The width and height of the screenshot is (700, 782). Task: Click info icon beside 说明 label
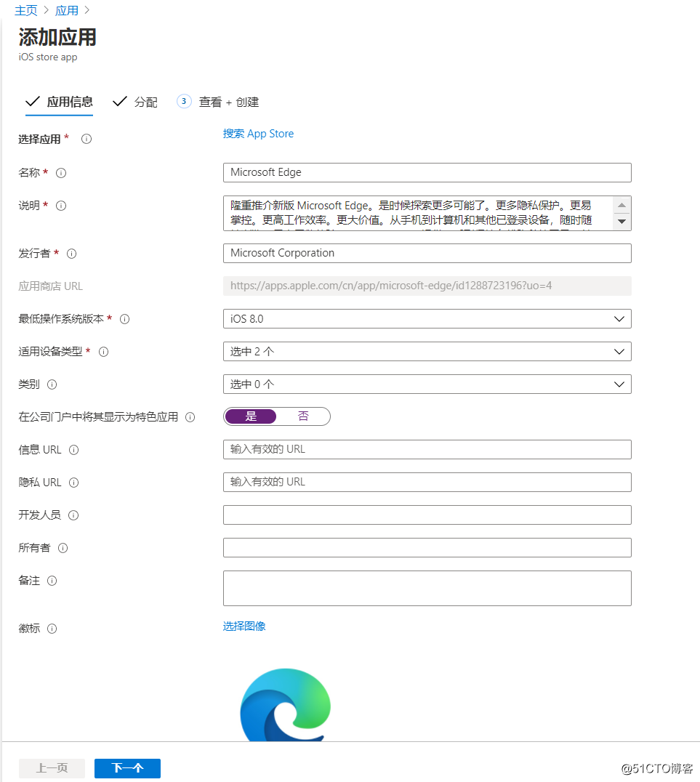(61, 206)
